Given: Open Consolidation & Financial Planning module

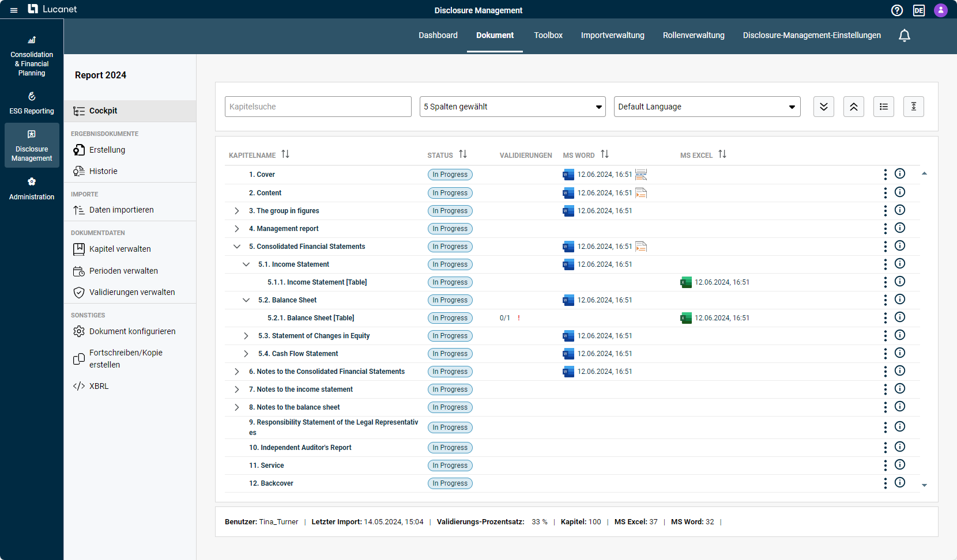Looking at the screenshot, I should click(x=32, y=56).
